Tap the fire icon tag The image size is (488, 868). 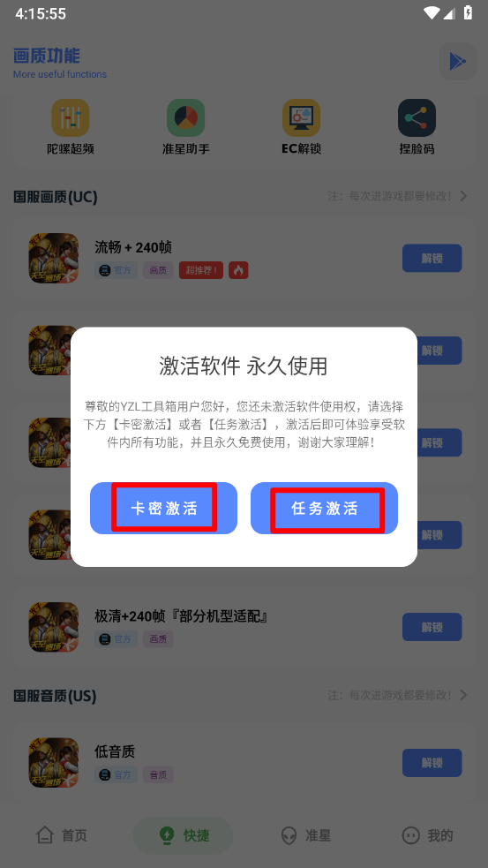[x=238, y=270]
